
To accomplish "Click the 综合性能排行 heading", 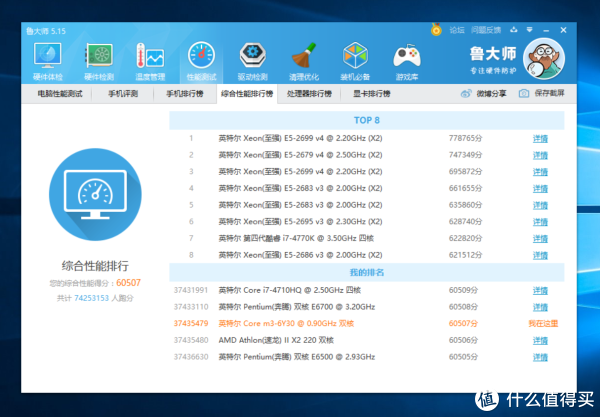I will (95, 266).
